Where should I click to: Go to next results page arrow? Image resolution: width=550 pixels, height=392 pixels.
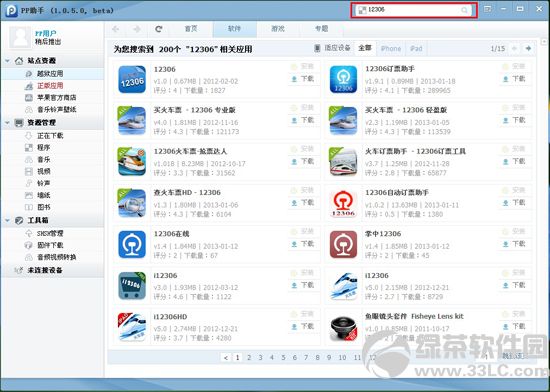coord(528,48)
